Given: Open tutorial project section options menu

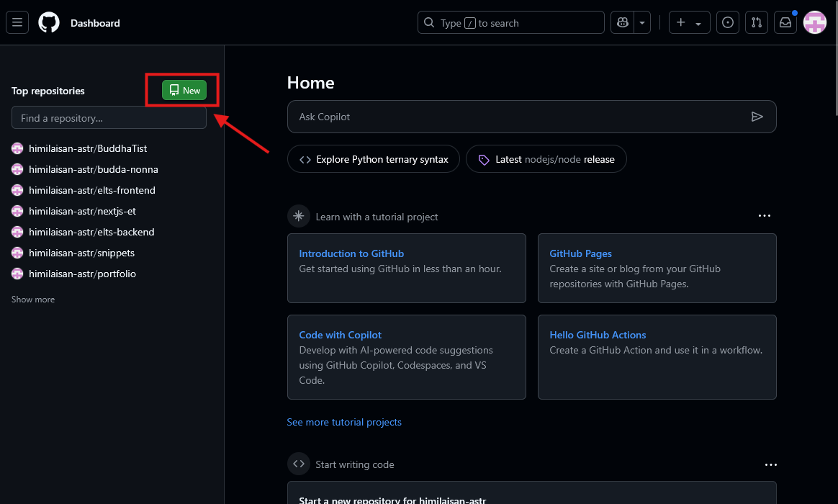Looking at the screenshot, I should [765, 216].
